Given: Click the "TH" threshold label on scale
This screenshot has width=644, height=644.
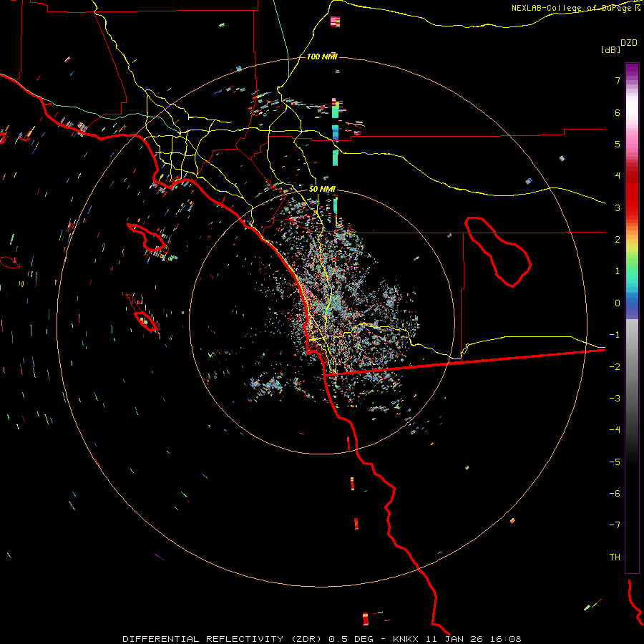Looking at the screenshot, I should coord(615,557).
